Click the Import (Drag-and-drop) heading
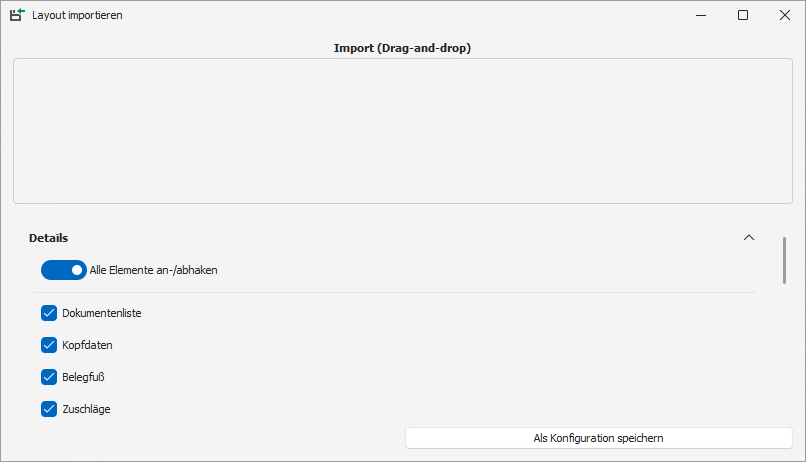The width and height of the screenshot is (806, 462). [402, 47]
